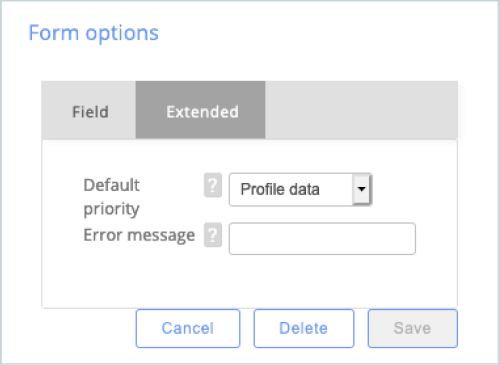
Task: Click blank space left of Cancel button
Action: pos(88,328)
